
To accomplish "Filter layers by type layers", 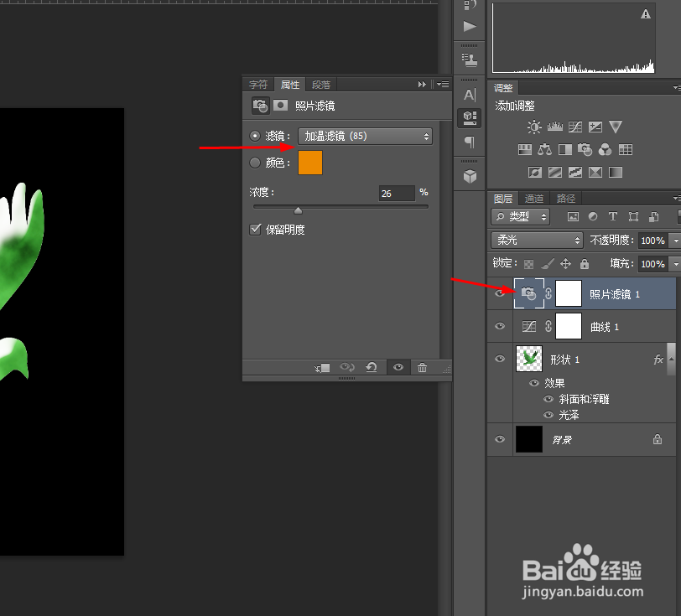I will click(613, 216).
